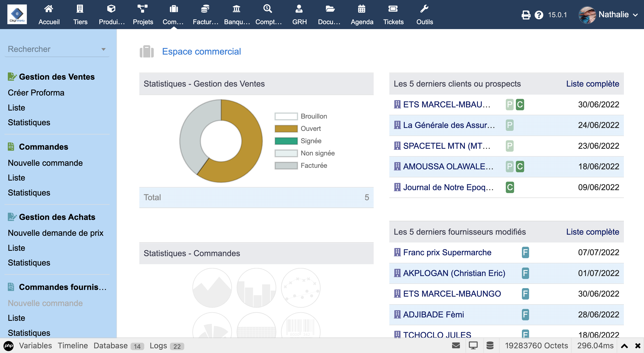The width and height of the screenshot is (644, 353).
Task: Open the help question mark icon
Action: [x=539, y=15]
